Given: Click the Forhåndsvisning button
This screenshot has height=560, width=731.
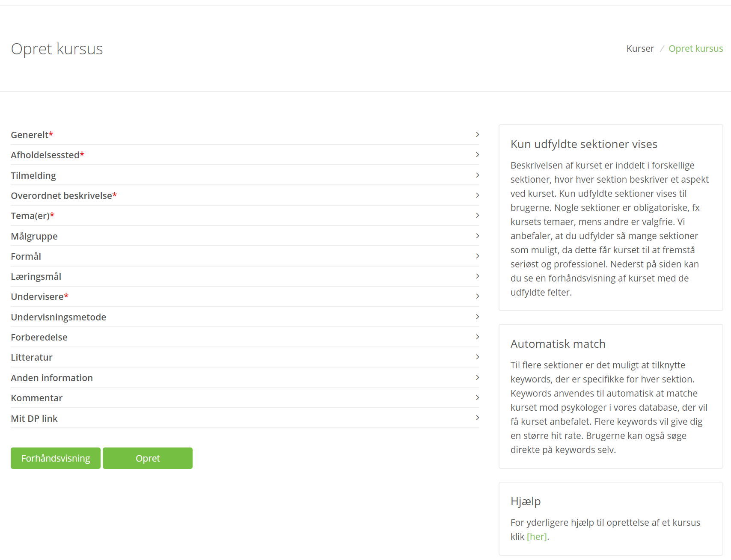Looking at the screenshot, I should pyautogui.click(x=56, y=458).
